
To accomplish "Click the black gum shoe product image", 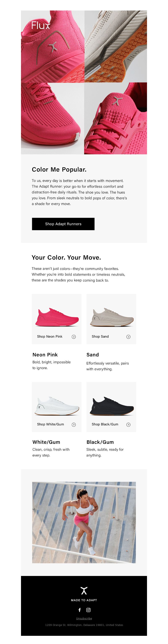I will pos(112,405).
